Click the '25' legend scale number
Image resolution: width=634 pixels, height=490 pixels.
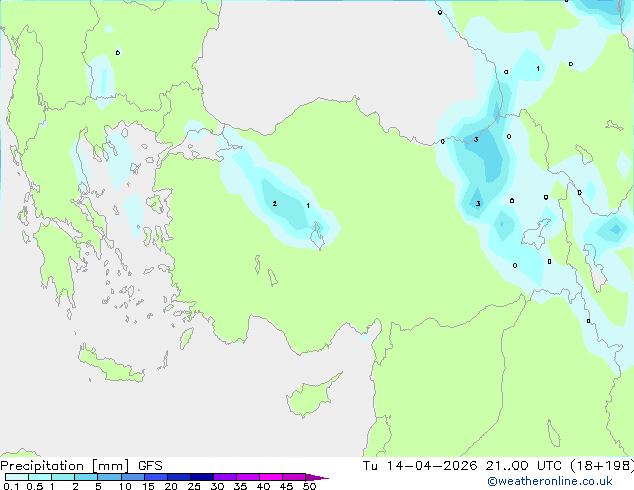point(194,486)
